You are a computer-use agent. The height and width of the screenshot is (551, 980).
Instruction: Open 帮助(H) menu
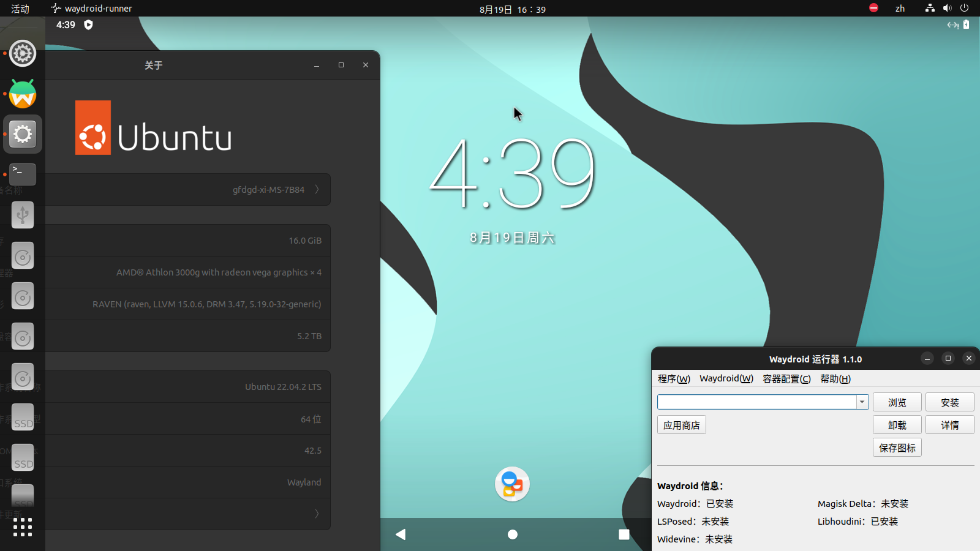tap(835, 378)
